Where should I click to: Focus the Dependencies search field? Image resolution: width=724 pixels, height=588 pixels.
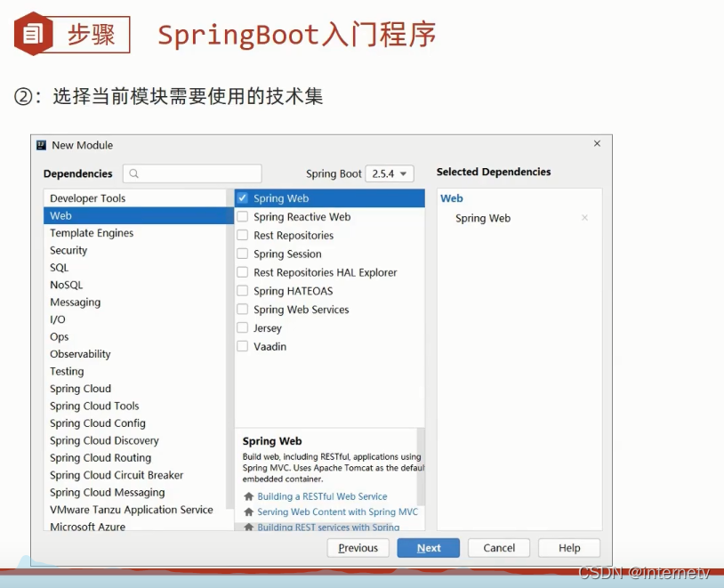point(192,173)
